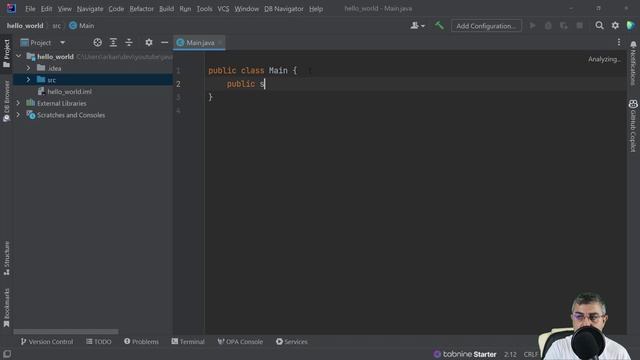Collapse the hello_world project node
The height and width of the screenshot is (360, 640).
pos(18,56)
